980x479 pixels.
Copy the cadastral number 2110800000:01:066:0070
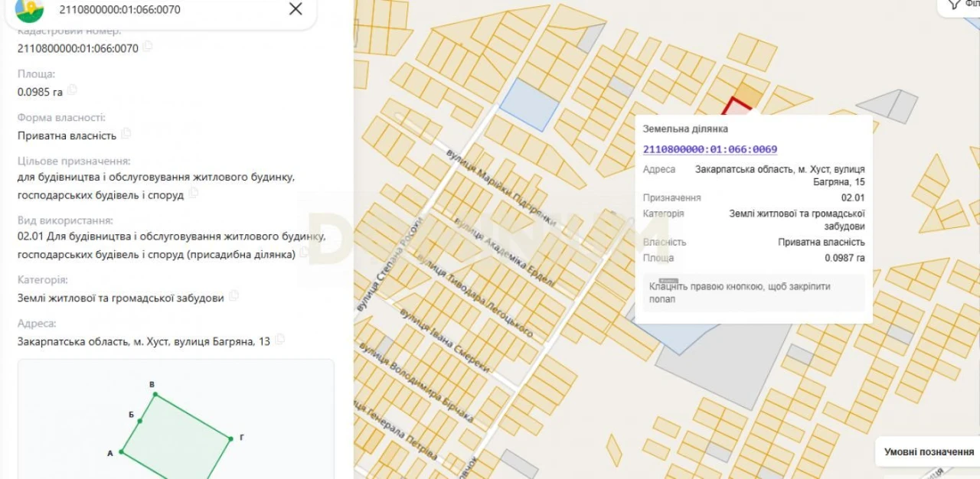pyautogui.click(x=147, y=47)
